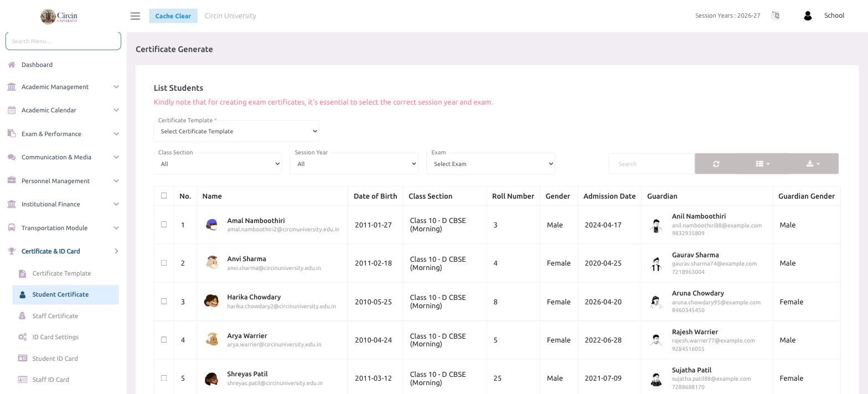Click the ID Card Settings gears icon
The width and height of the screenshot is (868, 394).
coord(22,337)
